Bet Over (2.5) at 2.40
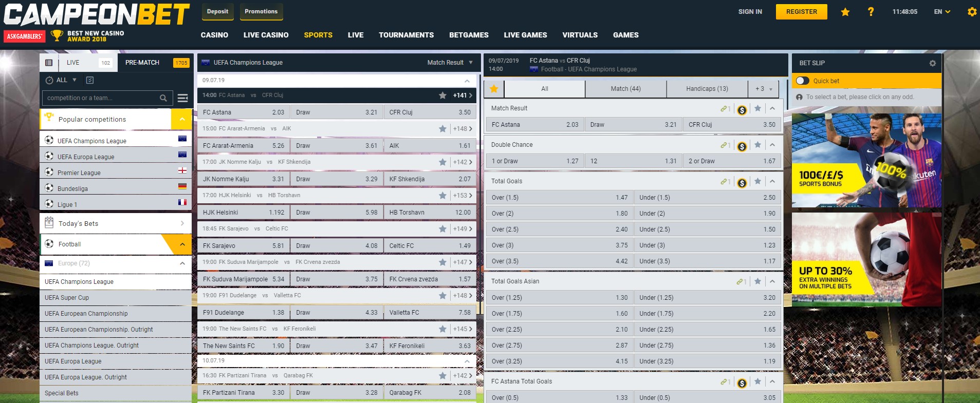This screenshot has height=403, width=980. (560, 229)
